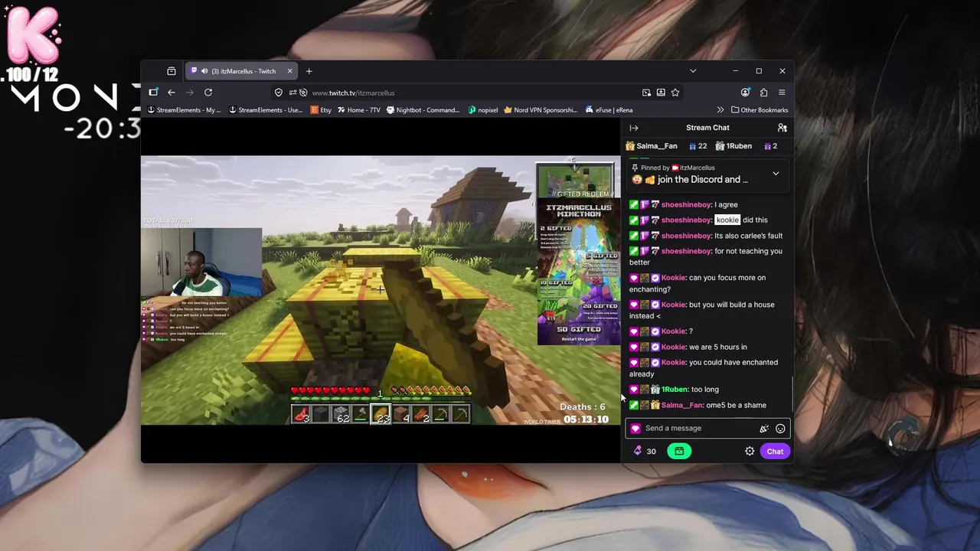The width and height of the screenshot is (980, 551).
Task: Click the highlighted 'kookie' mention in chat
Action: click(x=727, y=220)
